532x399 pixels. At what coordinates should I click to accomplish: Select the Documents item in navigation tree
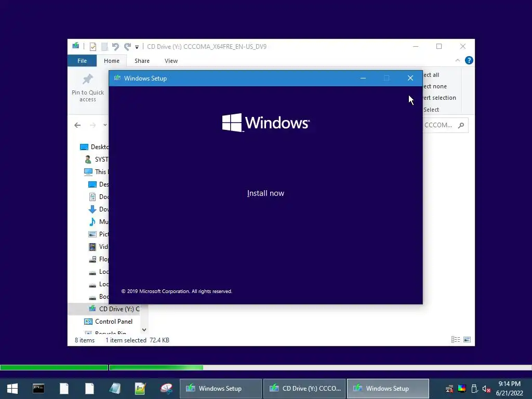pos(98,197)
